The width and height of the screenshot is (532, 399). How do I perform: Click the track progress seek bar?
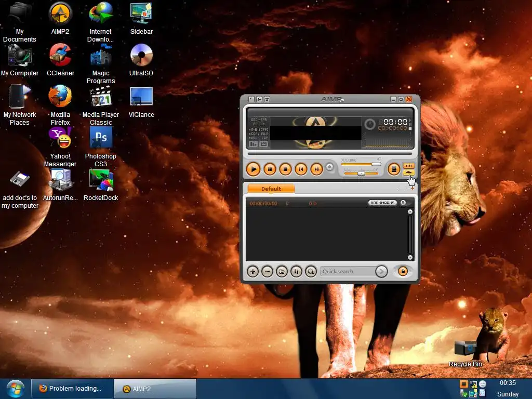pos(330,154)
